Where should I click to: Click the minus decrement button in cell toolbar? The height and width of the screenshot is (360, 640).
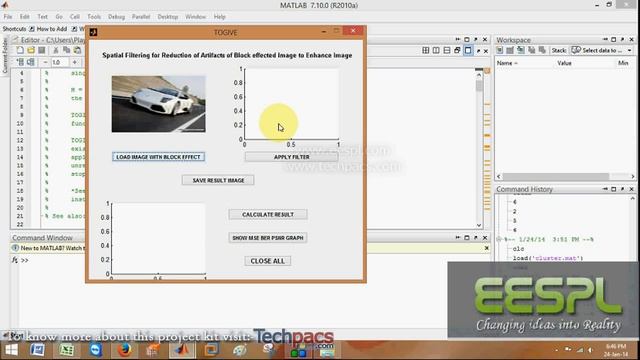click(x=45, y=62)
